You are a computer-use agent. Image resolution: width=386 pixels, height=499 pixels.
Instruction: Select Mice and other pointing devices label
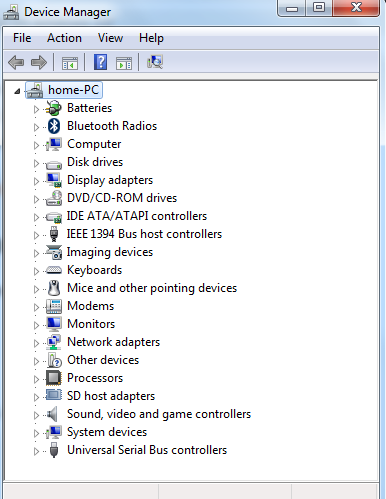click(152, 288)
